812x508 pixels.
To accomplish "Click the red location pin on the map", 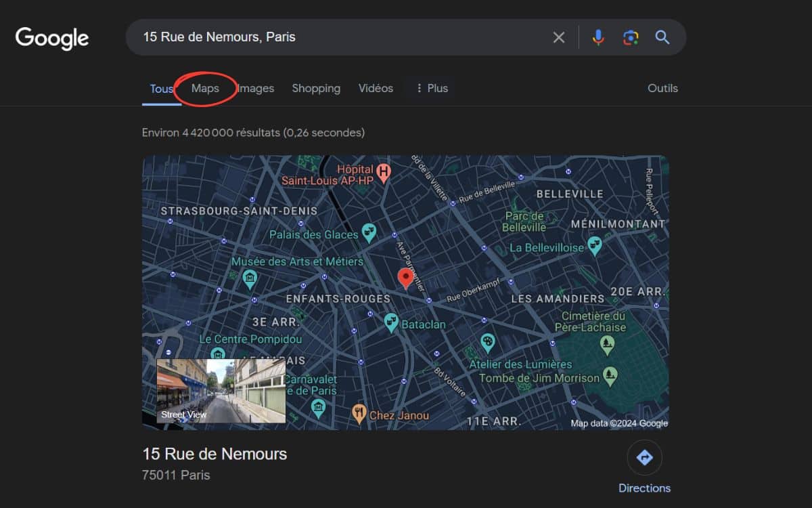I will pos(405,278).
